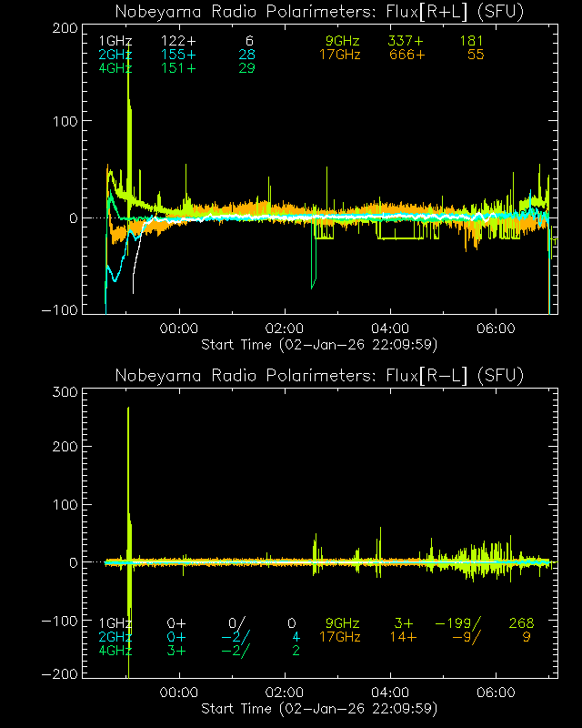Click the 06:00 tick on bottom plot axis
Image resolution: width=582 pixels, height=728 pixels.
pos(497,693)
